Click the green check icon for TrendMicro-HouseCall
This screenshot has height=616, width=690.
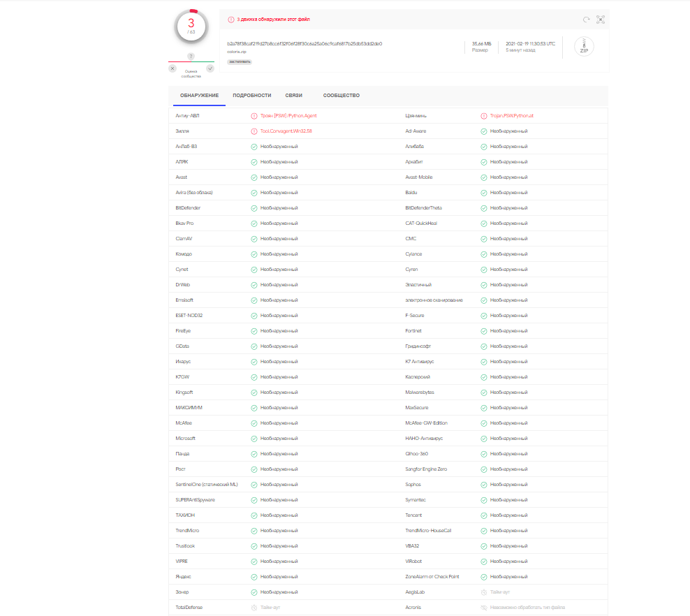tap(483, 531)
